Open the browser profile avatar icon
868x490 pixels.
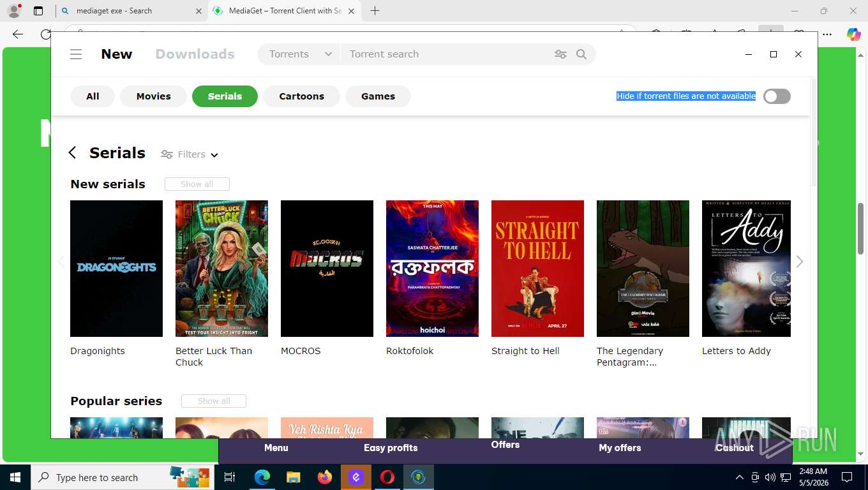[14, 11]
